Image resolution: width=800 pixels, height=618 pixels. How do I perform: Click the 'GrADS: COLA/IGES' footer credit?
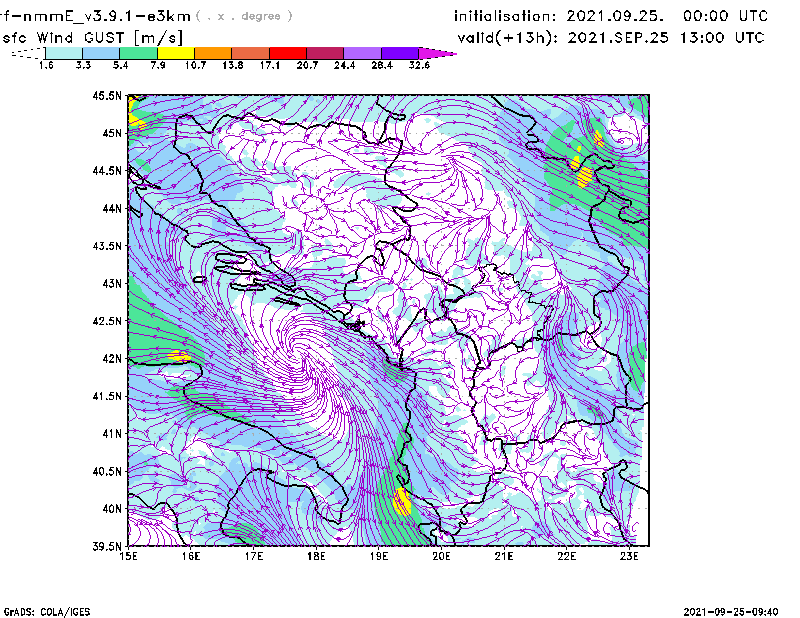44,610
